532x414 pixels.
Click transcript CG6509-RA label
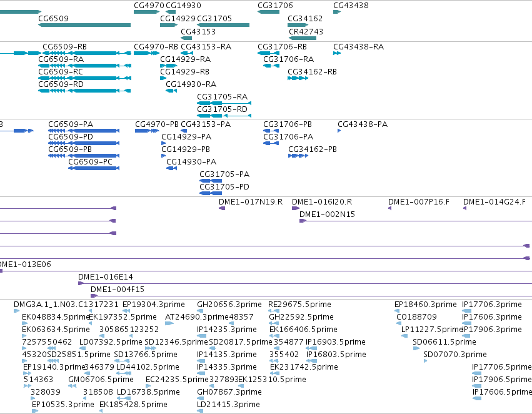61,59
